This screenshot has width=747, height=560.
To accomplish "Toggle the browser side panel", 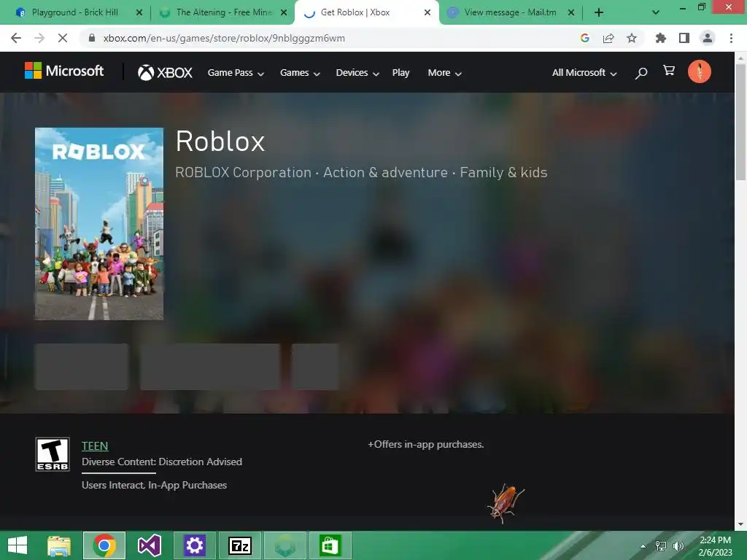I will (684, 38).
